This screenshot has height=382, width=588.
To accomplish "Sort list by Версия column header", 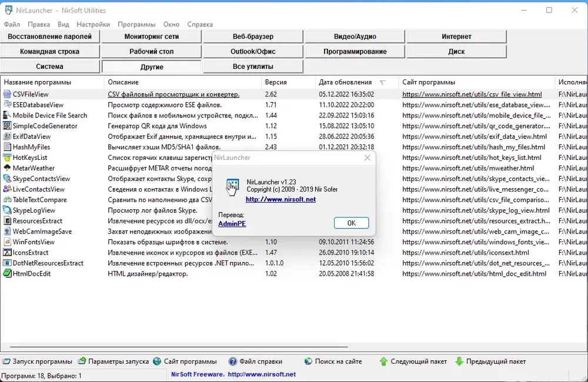I will (276, 82).
